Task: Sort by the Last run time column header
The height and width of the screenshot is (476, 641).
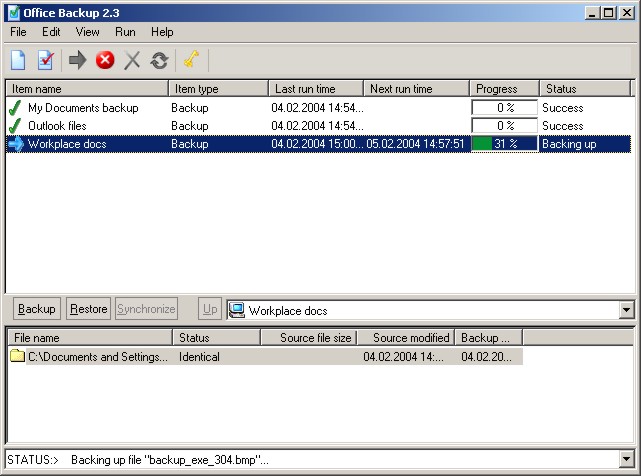Action: 316,89
